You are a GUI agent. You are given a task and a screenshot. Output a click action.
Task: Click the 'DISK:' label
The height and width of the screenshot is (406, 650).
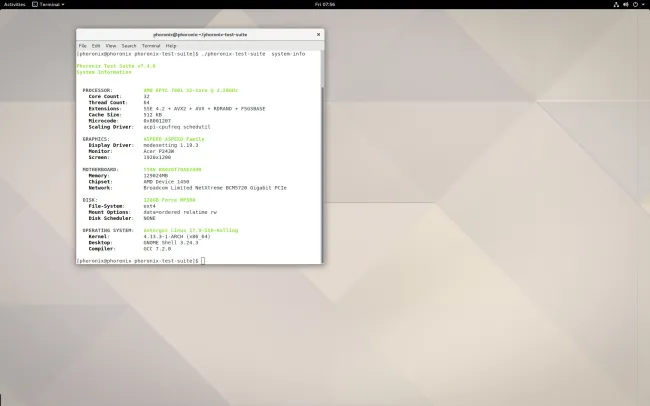[90, 200]
